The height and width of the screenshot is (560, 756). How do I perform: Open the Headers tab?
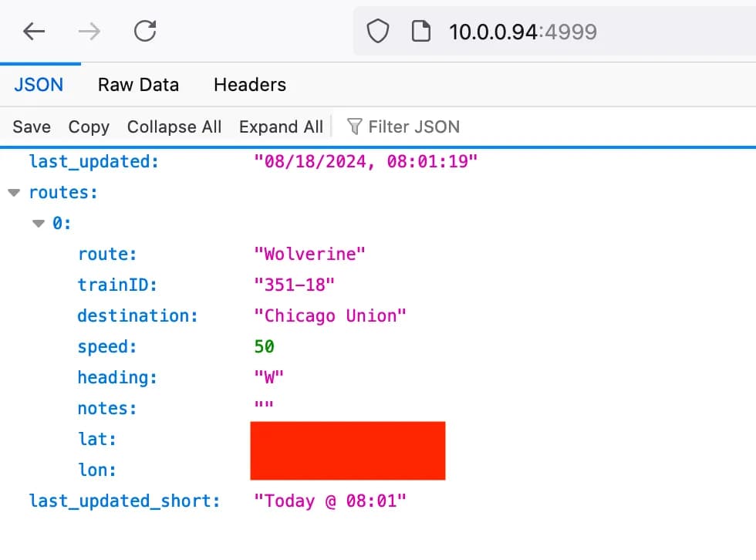(x=250, y=85)
